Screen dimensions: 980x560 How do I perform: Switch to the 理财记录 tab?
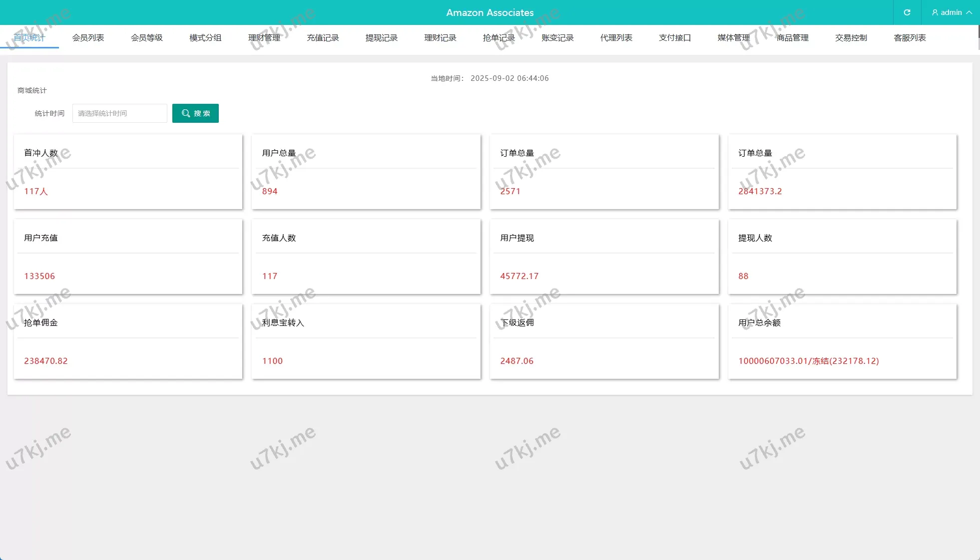440,38
